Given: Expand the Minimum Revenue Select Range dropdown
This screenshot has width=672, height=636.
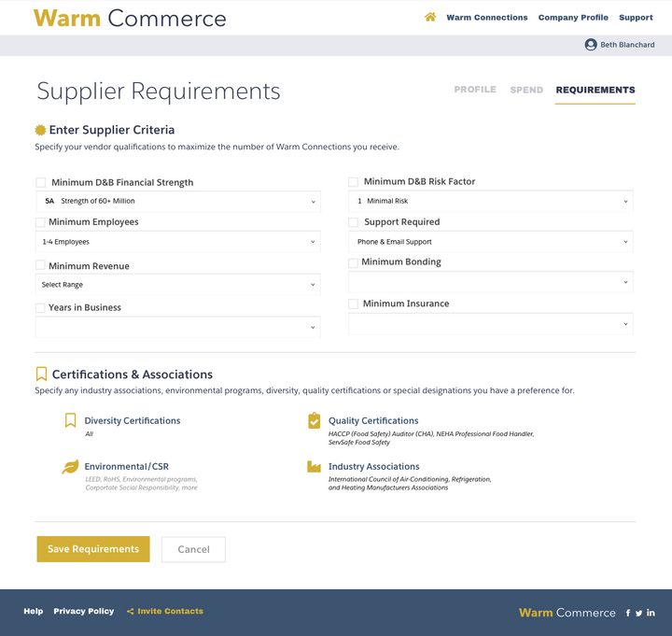Looking at the screenshot, I should tap(177, 284).
